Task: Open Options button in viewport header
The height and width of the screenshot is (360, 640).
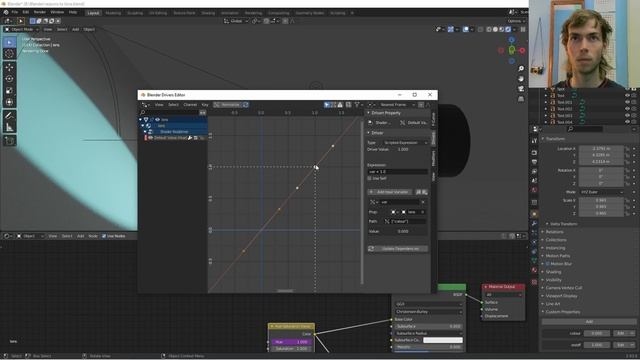Action: [x=516, y=21]
